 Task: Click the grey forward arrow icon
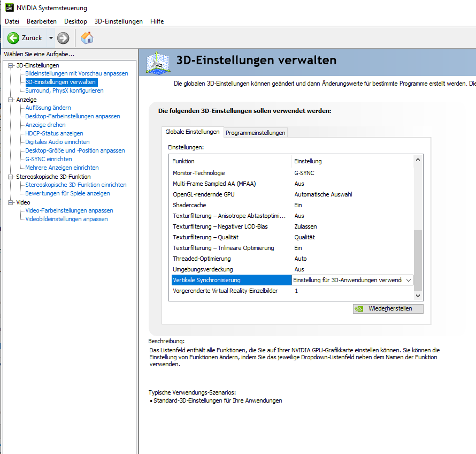63,39
